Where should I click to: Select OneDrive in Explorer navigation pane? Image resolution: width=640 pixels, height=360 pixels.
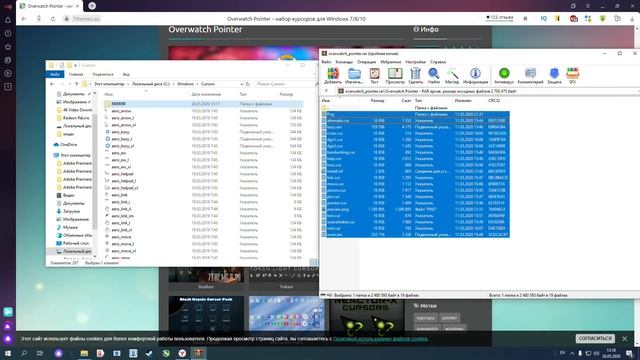[x=68, y=144]
